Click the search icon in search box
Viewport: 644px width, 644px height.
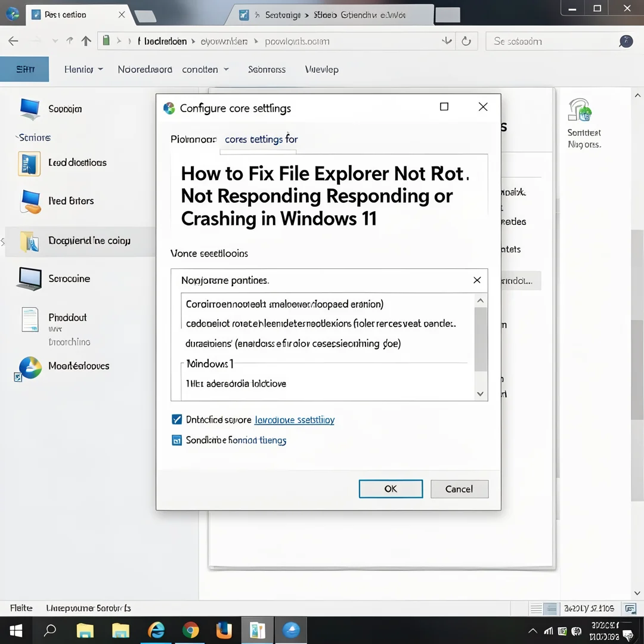tap(626, 41)
